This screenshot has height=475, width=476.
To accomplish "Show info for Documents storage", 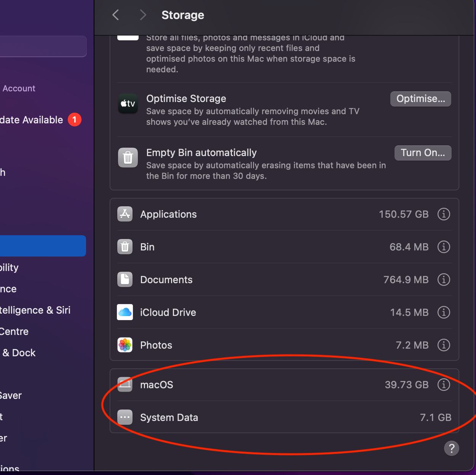I will pos(444,279).
